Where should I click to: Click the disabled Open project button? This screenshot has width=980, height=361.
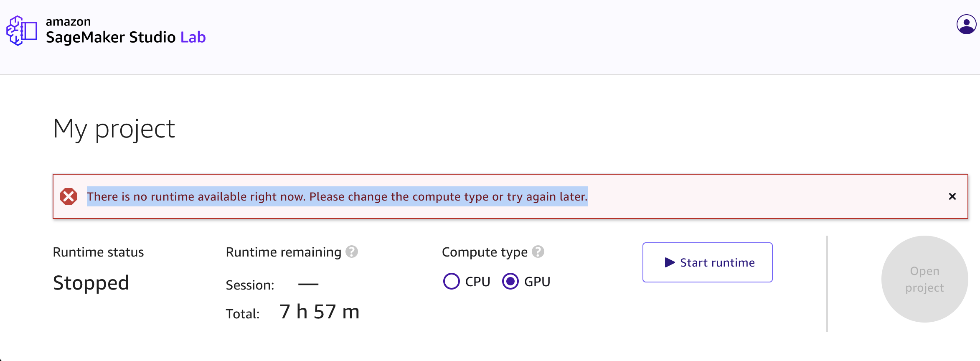tap(924, 279)
